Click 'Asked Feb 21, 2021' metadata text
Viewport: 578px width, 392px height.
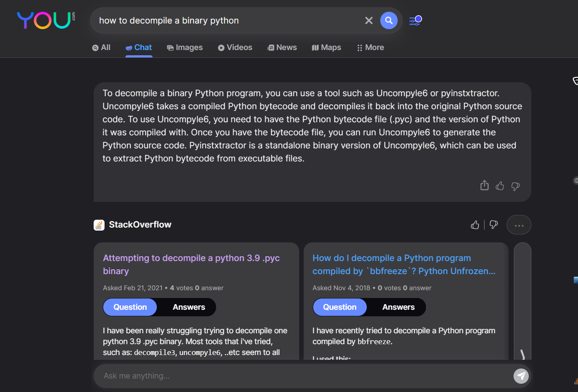[x=133, y=288]
